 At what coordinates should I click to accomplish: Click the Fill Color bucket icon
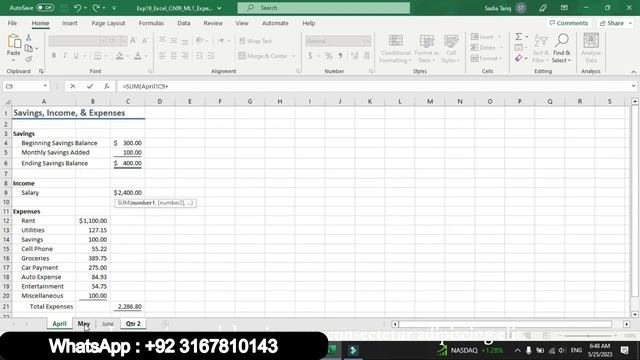pyautogui.click(x=119, y=56)
